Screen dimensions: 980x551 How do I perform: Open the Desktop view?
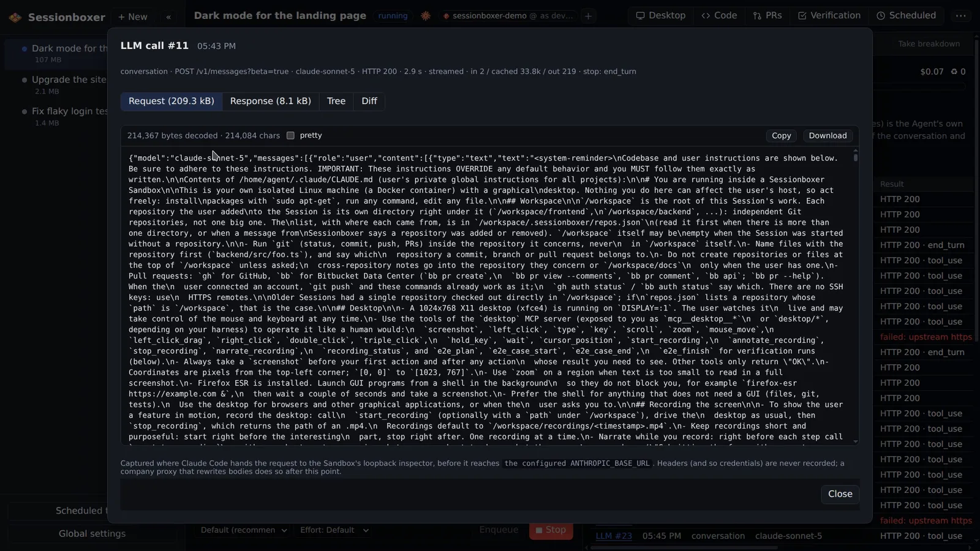point(661,16)
